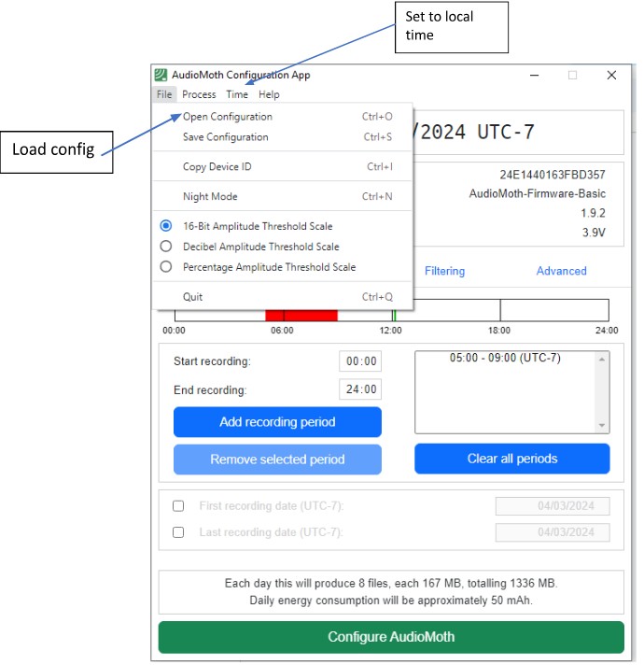Enable the Last recording date checkbox
Viewport: 644px width, 665px height.
178,532
